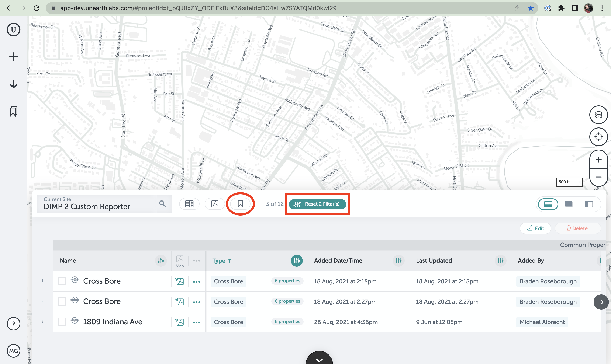Click the download arrow icon in sidebar
Image resolution: width=611 pixels, height=364 pixels.
[x=13, y=84]
